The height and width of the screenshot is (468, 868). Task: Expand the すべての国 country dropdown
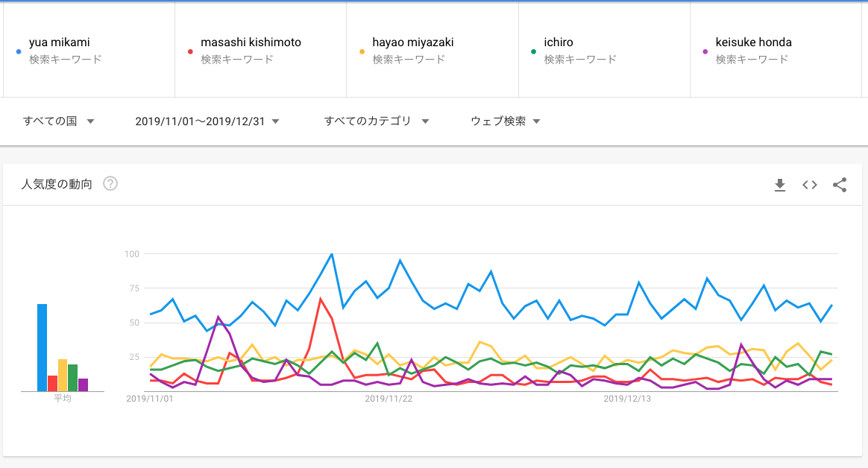[58, 121]
